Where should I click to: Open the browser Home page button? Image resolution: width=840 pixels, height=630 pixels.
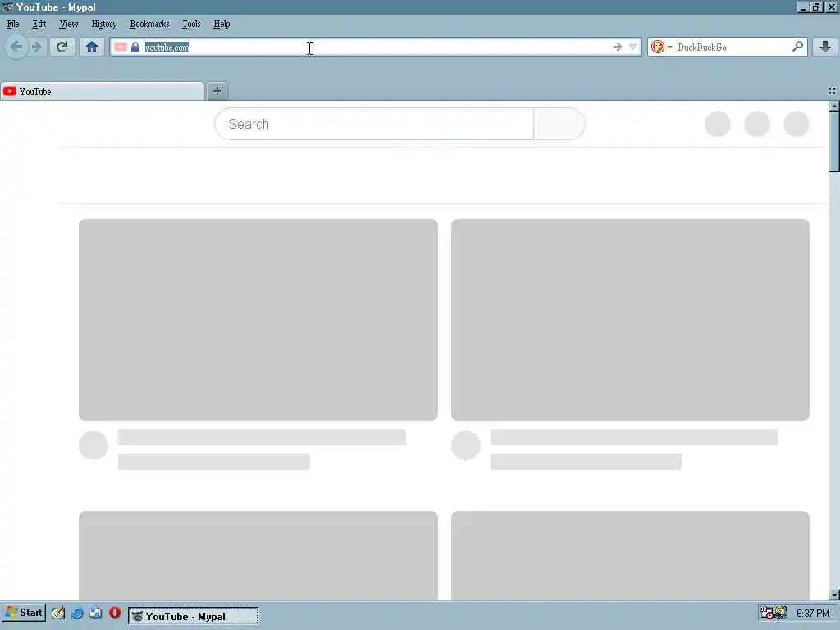pyautogui.click(x=92, y=47)
